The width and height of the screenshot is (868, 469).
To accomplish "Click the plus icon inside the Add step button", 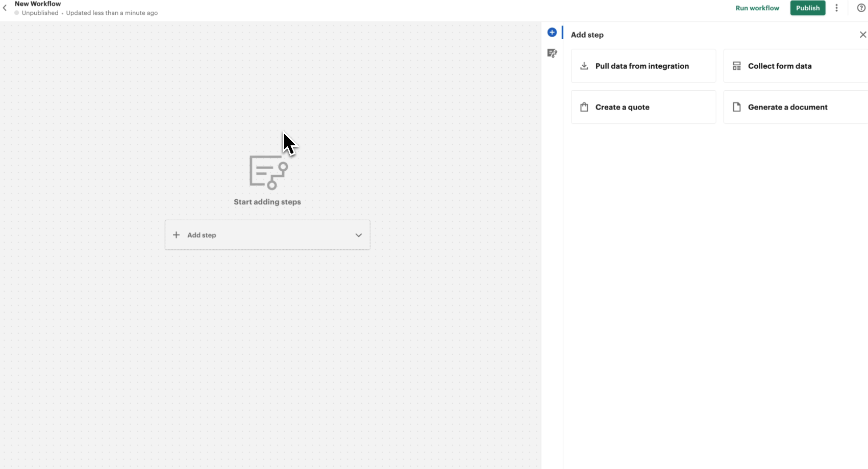I will point(176,235).
